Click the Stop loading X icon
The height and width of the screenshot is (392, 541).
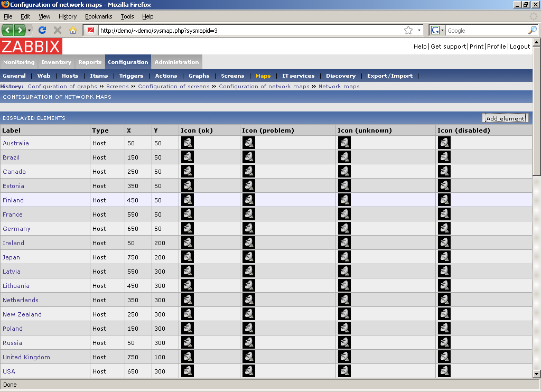click(58, 30)
